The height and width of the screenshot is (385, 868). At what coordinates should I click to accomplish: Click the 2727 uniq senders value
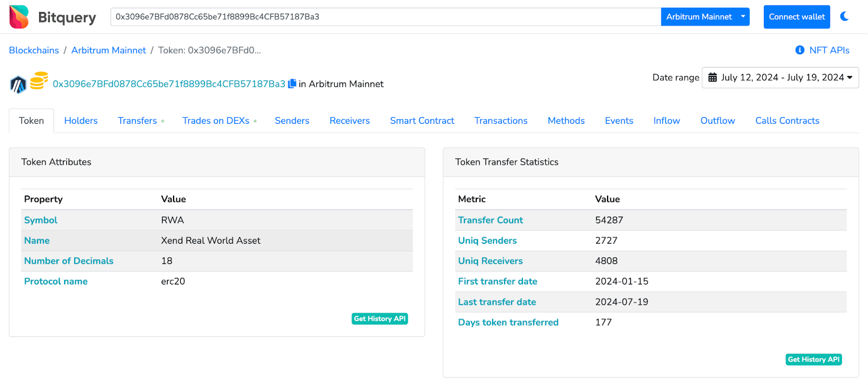point(607,241)
